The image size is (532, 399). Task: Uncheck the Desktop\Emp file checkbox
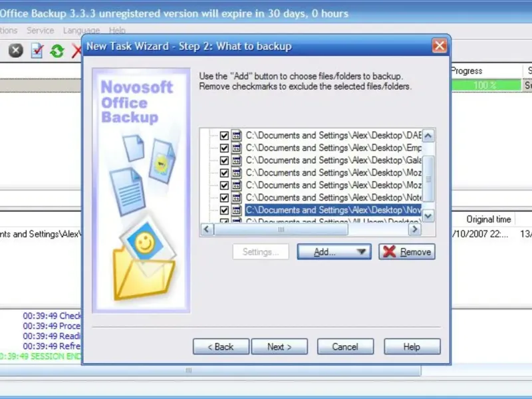[224, 148]
